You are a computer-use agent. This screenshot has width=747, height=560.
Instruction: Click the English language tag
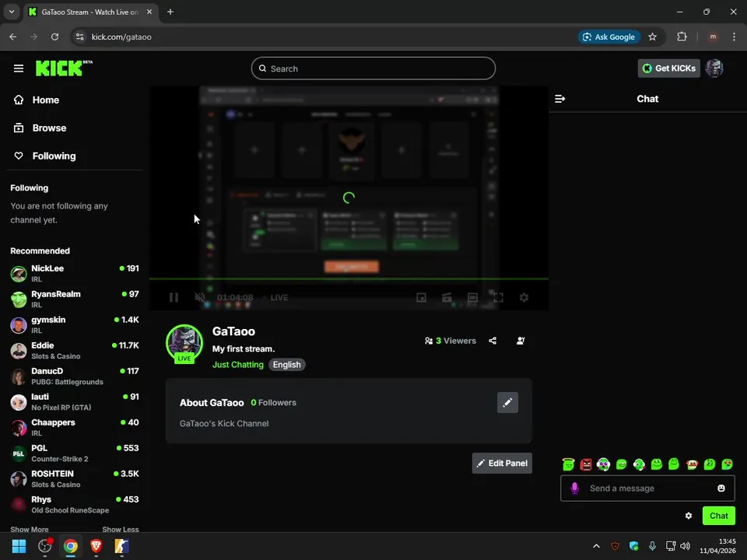click(287, 365)
